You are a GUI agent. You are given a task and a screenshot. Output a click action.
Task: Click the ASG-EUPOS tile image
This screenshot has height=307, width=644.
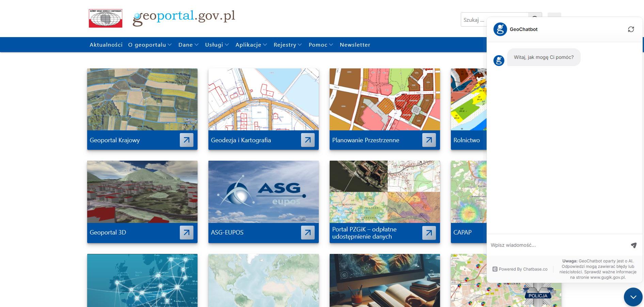pyautogui.click(x=263, y=192)
